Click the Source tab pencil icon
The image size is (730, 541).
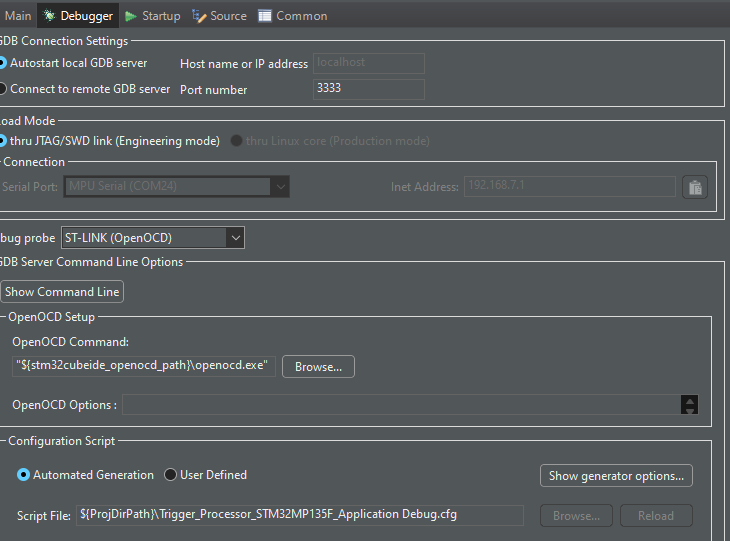tap(199, 16)
